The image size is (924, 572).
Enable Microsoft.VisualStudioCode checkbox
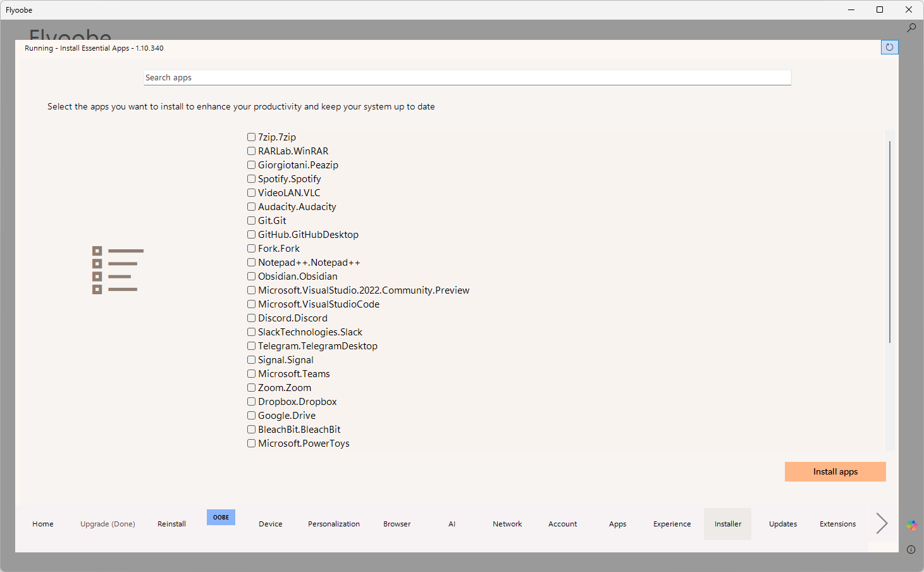(x=251, y=304)
